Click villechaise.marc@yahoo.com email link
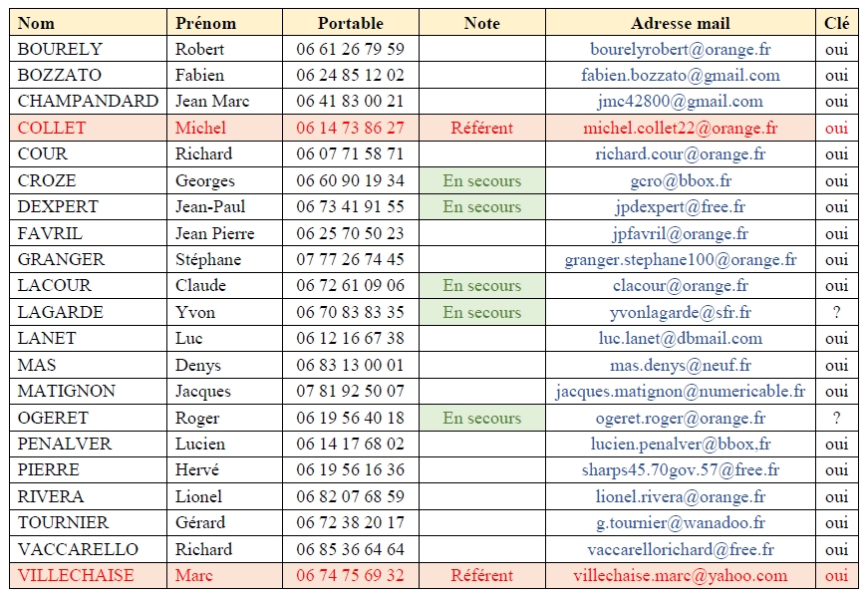This screenshot has height=599, width=868. [x=681, y=576]
